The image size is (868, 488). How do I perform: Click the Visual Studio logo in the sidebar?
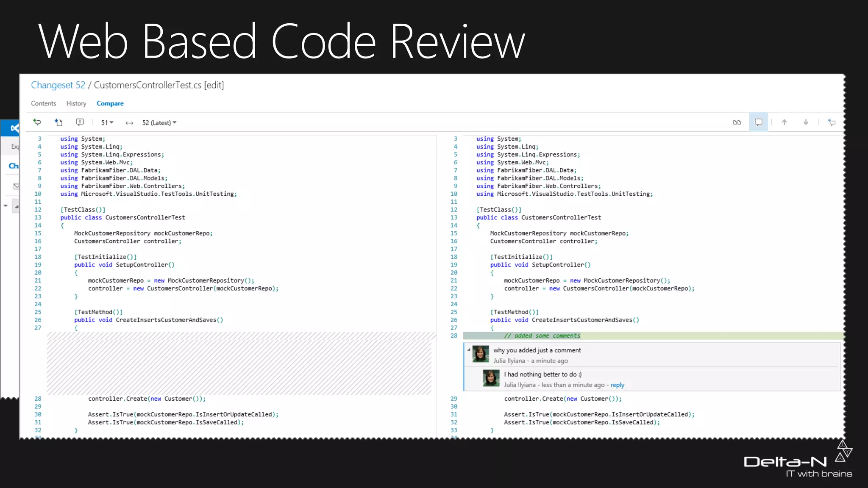[x=14, y=128]
